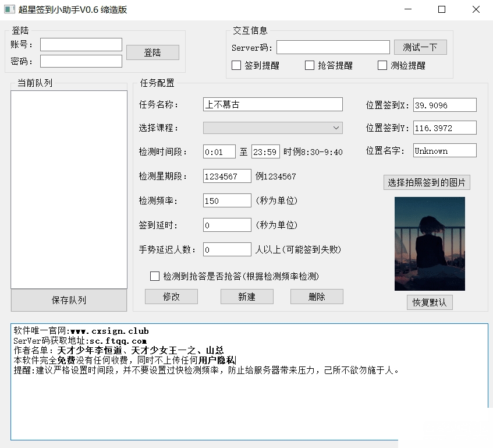
Task: Click 选择拍照签到的图片 button
Action: (427, 182)
